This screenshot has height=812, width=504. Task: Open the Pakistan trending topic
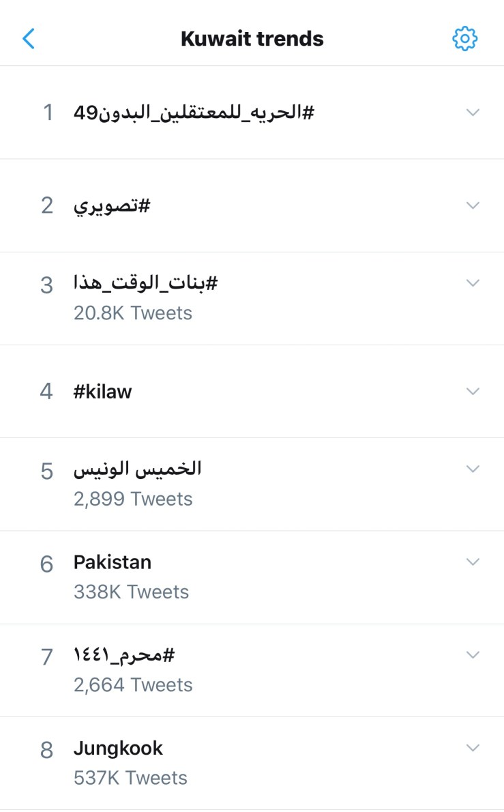113,562
